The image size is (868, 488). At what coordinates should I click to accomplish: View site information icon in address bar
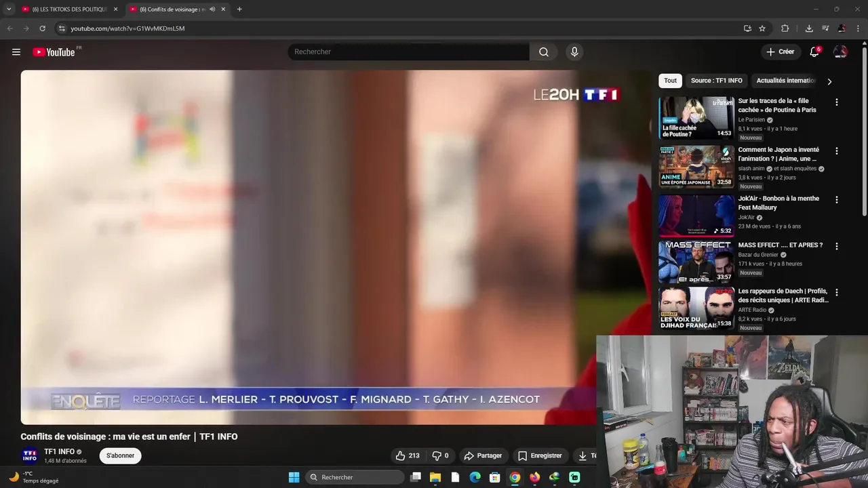(62, 28)
